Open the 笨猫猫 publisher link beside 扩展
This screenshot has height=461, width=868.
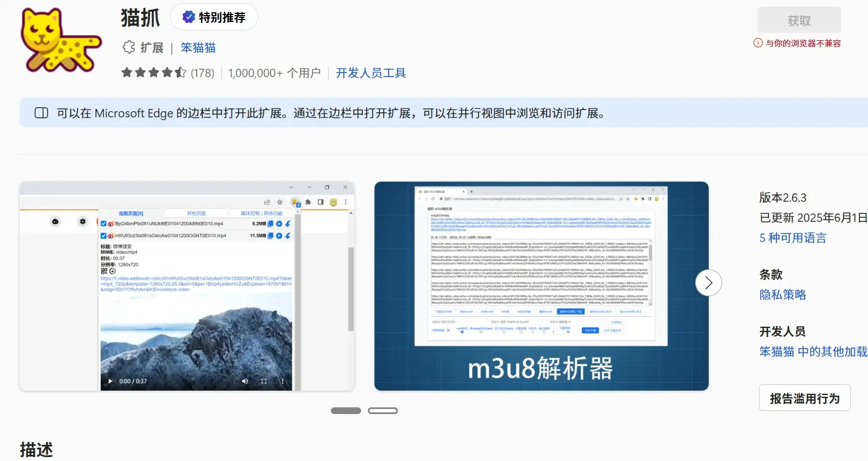(198, 48)
